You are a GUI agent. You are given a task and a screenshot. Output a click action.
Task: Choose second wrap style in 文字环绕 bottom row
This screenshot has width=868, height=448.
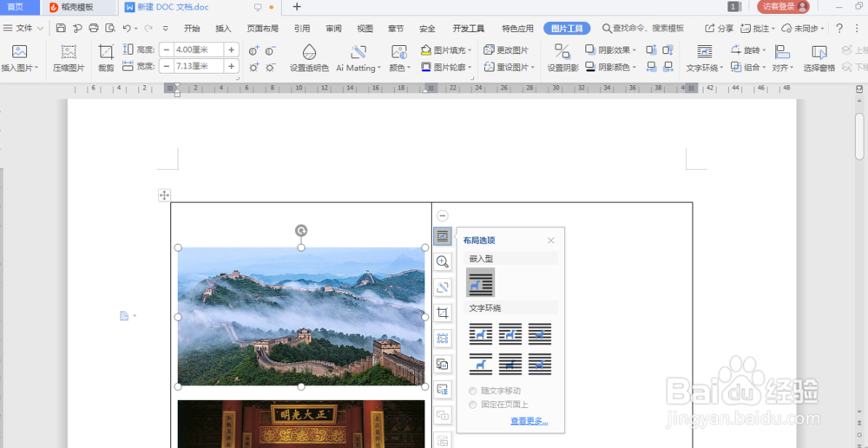click(x=510, y=364)
